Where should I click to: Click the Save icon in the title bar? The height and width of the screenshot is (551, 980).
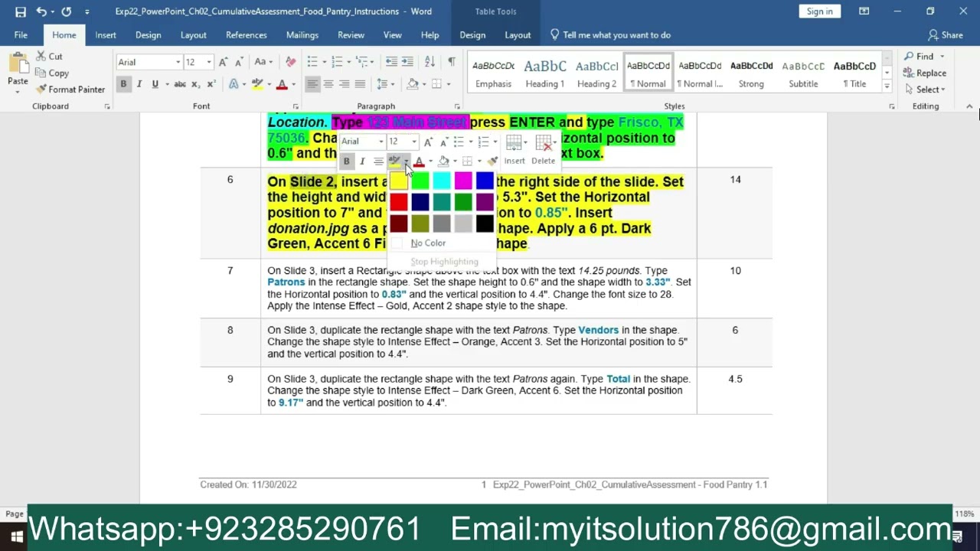click(21, 11)
